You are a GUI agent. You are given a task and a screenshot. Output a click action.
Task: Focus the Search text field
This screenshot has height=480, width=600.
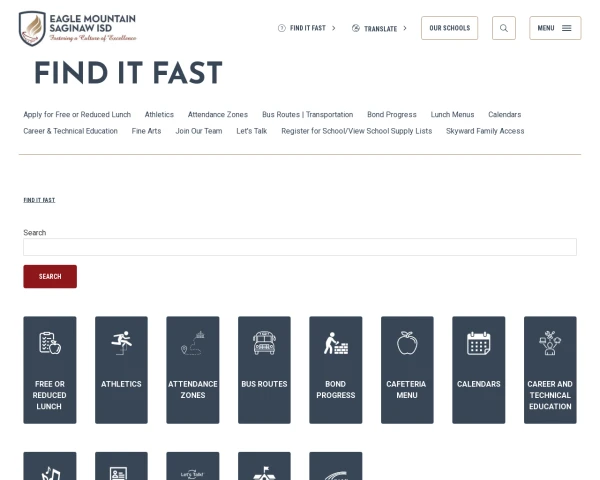click(300, 247)
